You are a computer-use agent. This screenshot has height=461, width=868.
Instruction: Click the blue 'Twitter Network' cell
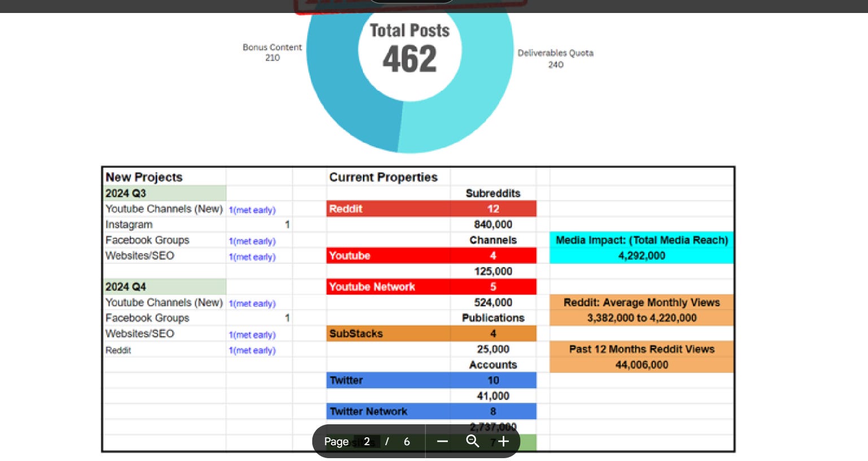click(x=389, y=412)
